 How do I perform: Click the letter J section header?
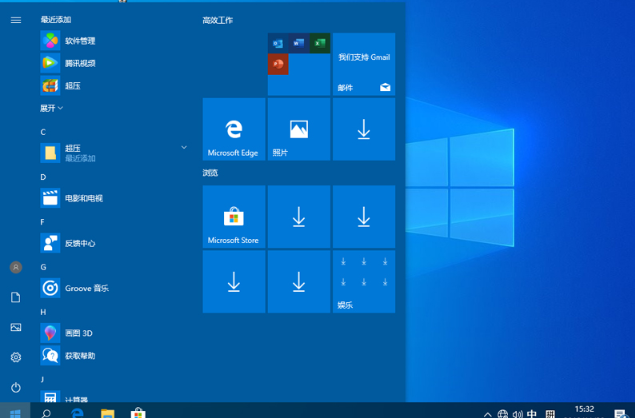tap(42, 379)
